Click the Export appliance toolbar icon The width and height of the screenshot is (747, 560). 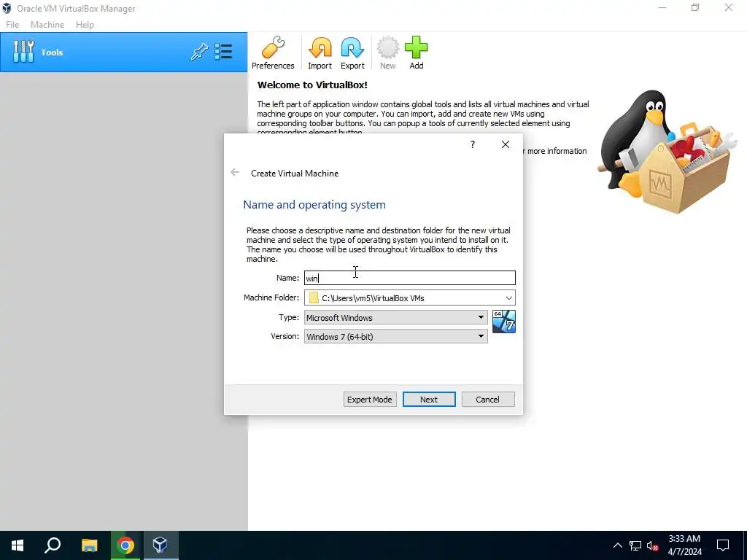352,52
